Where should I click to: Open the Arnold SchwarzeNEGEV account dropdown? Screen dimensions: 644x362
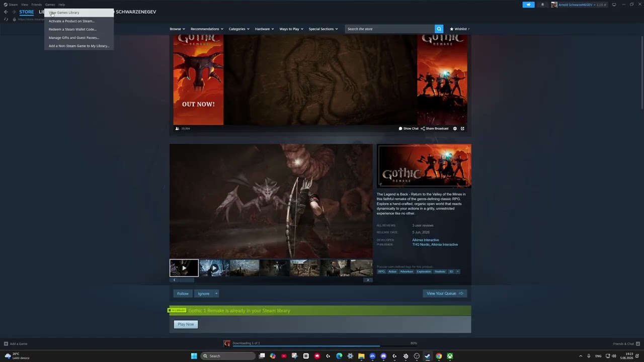tap(579, 5)
